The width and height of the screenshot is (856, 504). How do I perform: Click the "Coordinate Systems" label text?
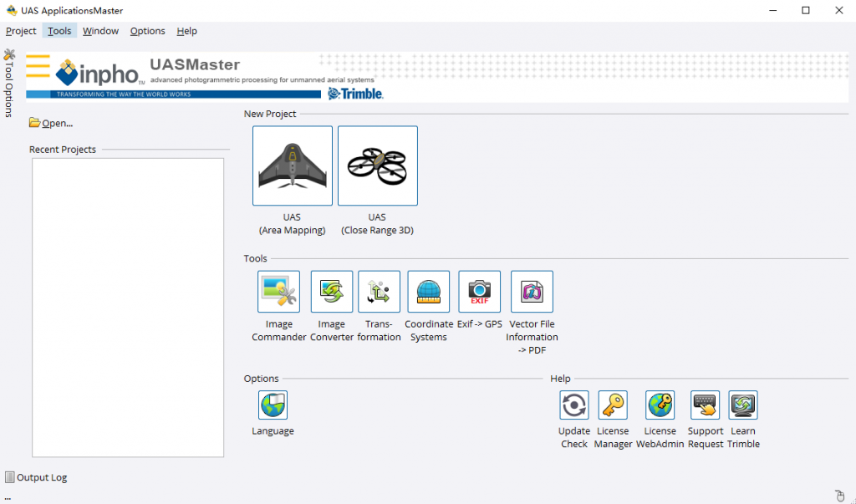tap(429, 330)
